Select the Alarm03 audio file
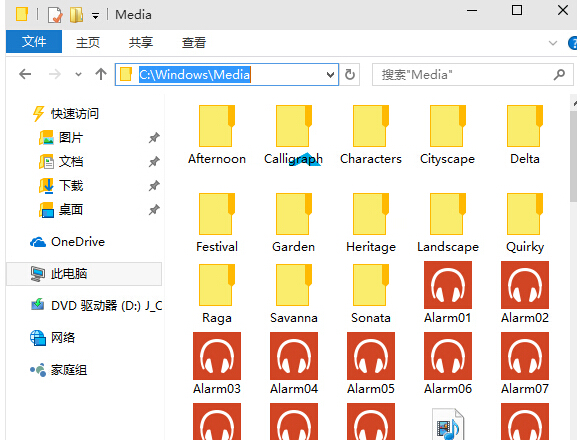Viewport: 580px width, 441px height. coord(217,364)
